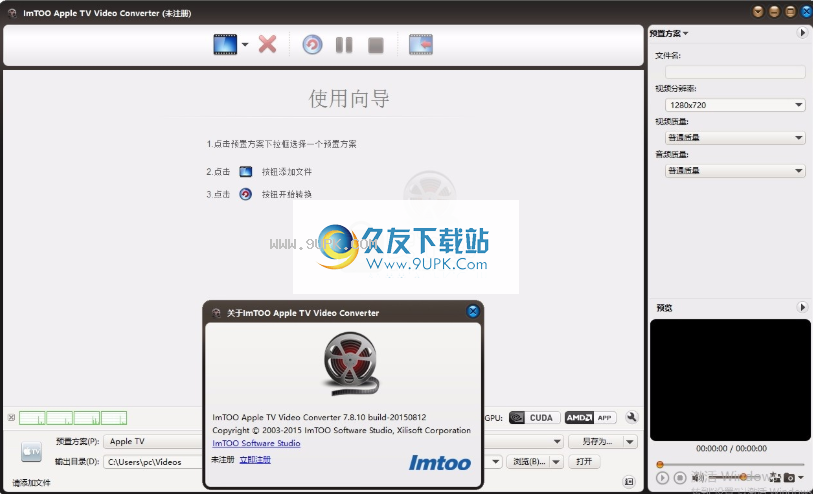
Task: Expand the output directory dropdown arrow
Action: [x=496, y=461]
